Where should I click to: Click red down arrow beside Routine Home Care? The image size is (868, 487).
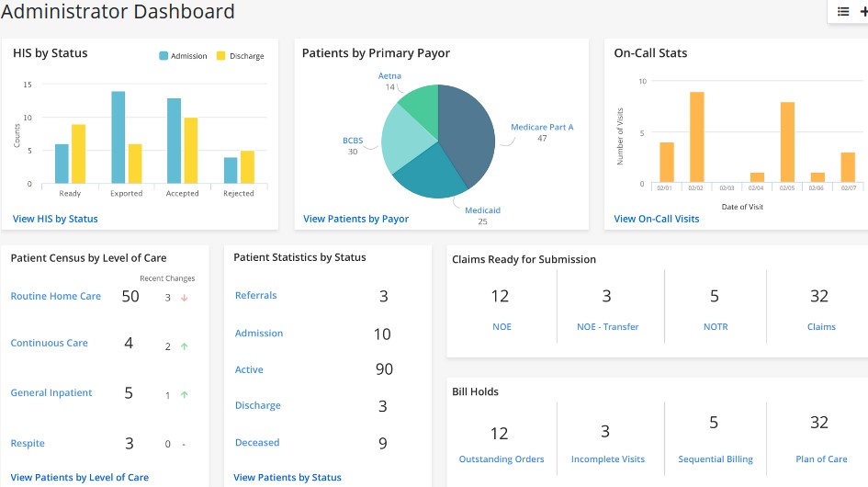point(184,298)
